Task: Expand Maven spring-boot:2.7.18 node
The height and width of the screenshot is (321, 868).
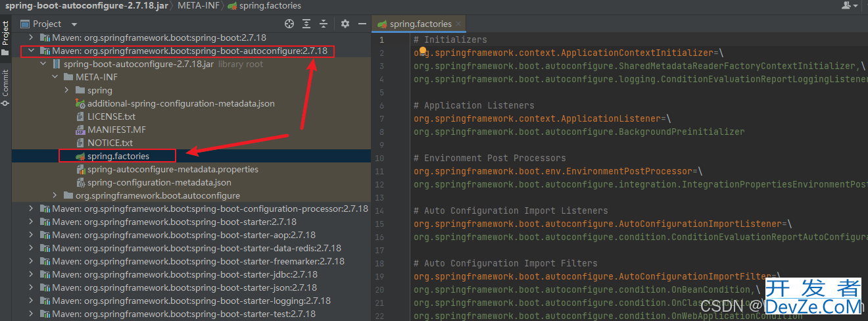Action: (32, 37)
